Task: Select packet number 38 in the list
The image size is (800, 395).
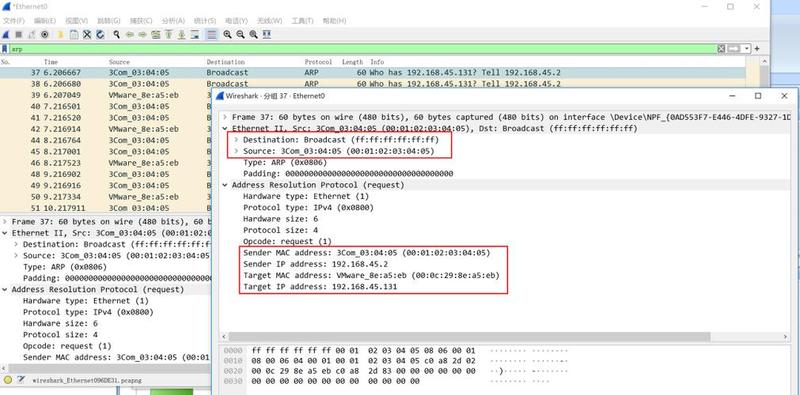Action: (x=372, y=84)
